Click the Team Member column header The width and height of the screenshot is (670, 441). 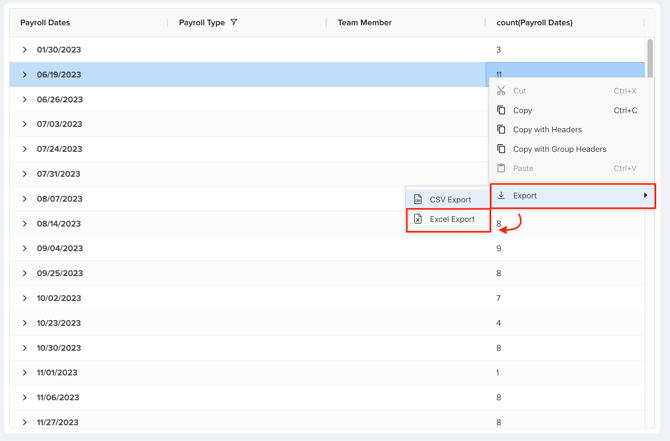tap(365, 22)
